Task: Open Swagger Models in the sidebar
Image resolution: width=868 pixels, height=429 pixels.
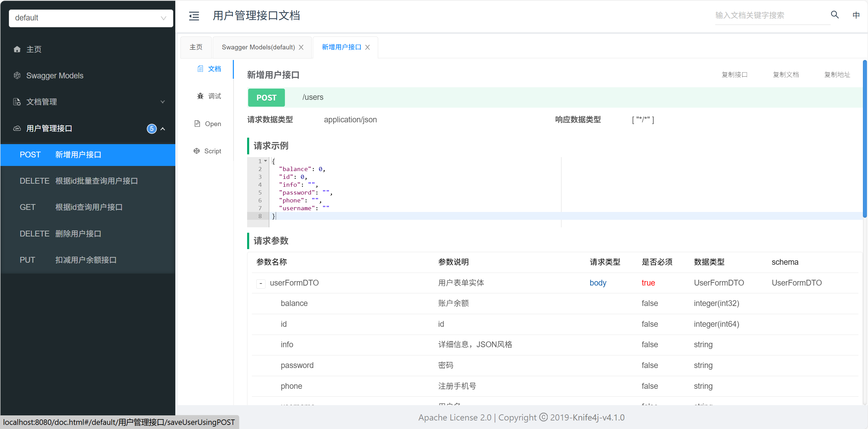Action: (x=54, y=76)
